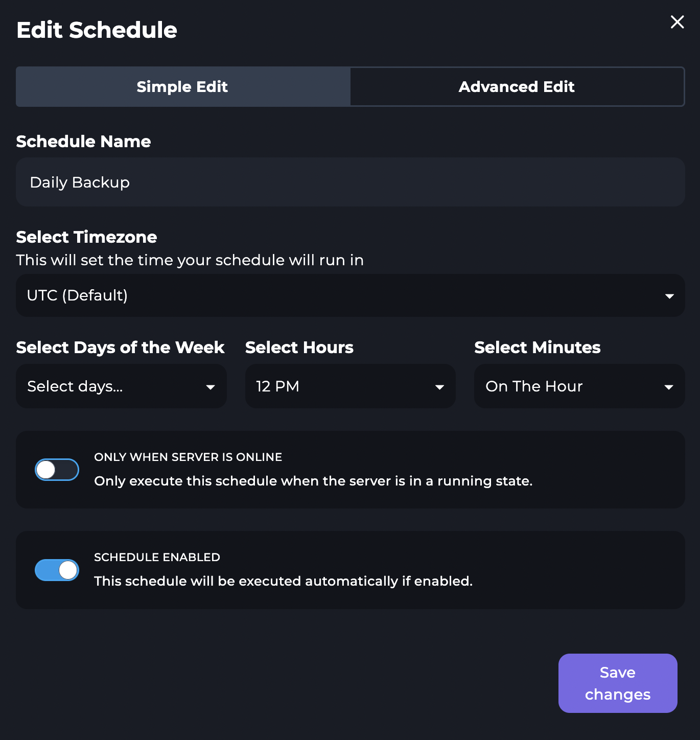
Task: Click the Select Hours heading label
Action: point(299,348)
